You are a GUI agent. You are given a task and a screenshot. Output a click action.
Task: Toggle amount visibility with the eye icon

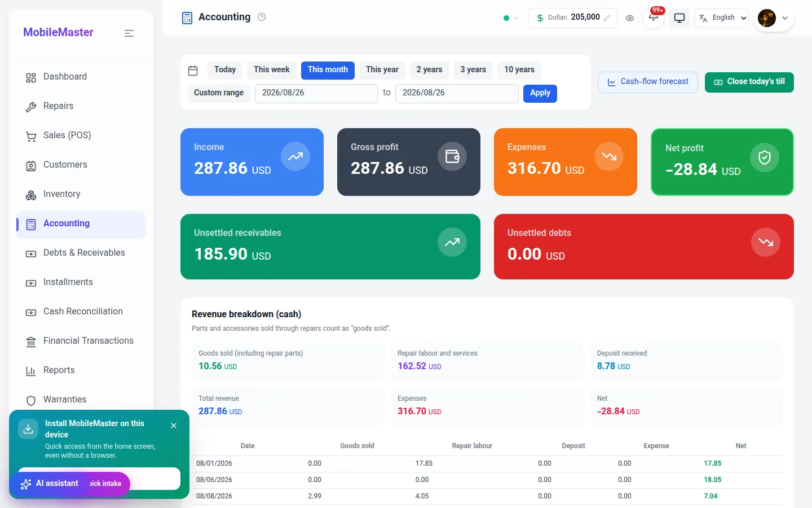[630, 18]
